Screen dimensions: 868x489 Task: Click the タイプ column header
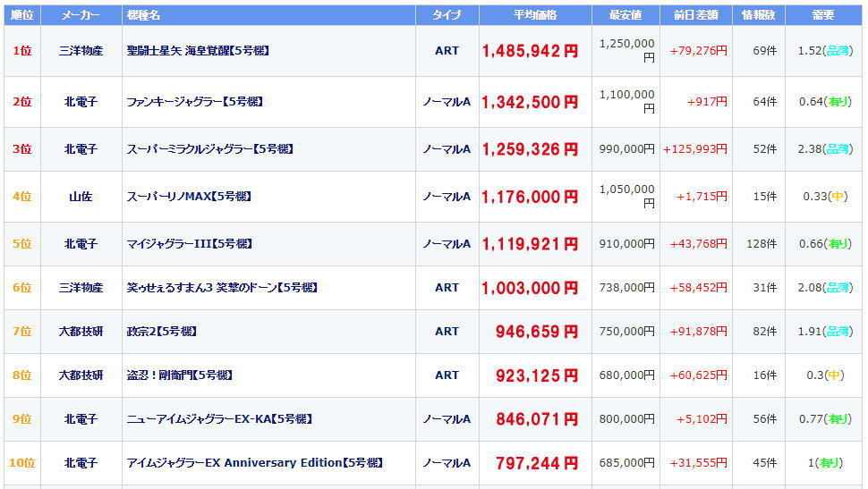[x=447, y=15]
